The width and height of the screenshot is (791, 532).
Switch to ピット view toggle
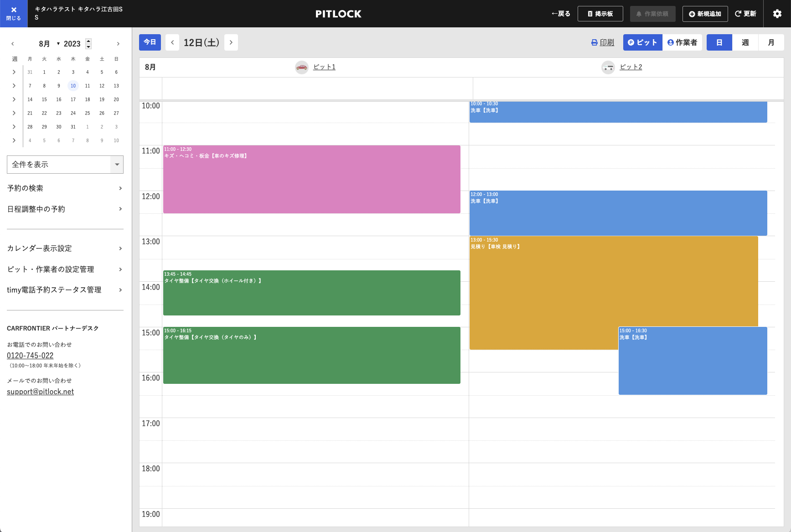[642, 42]
